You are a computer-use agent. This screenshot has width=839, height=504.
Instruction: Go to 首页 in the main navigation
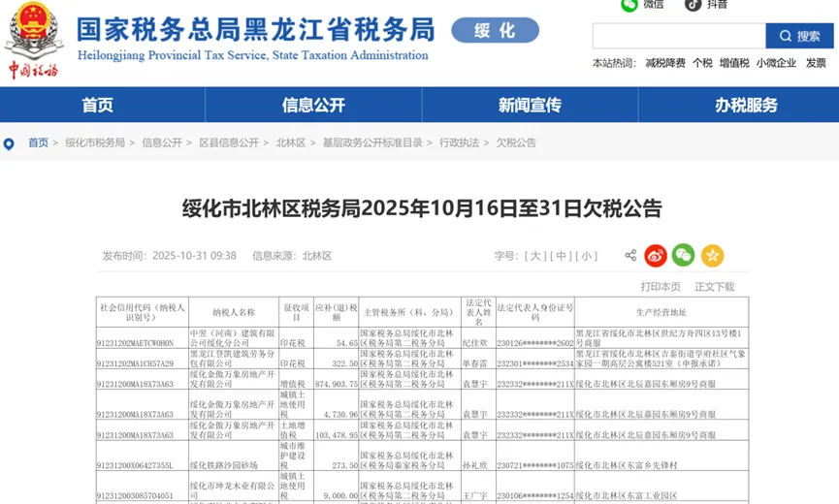coord(97,106)
